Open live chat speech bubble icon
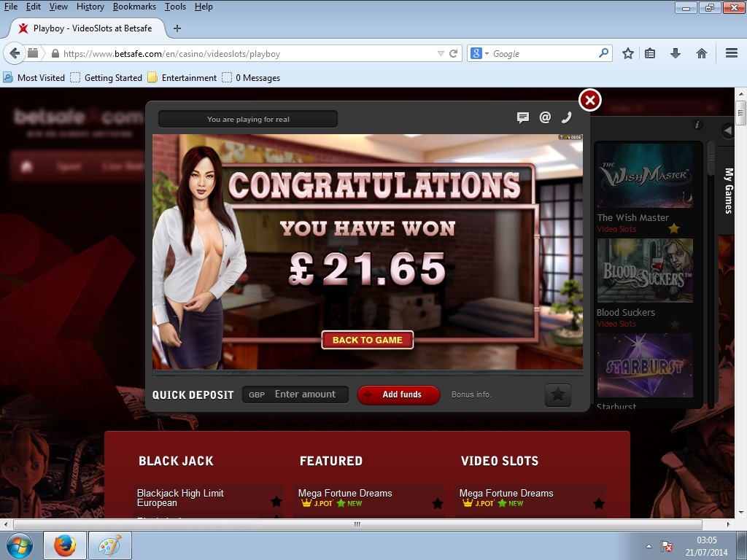The width and height of the screenshot is (747, 560). (x=522, y=117)
